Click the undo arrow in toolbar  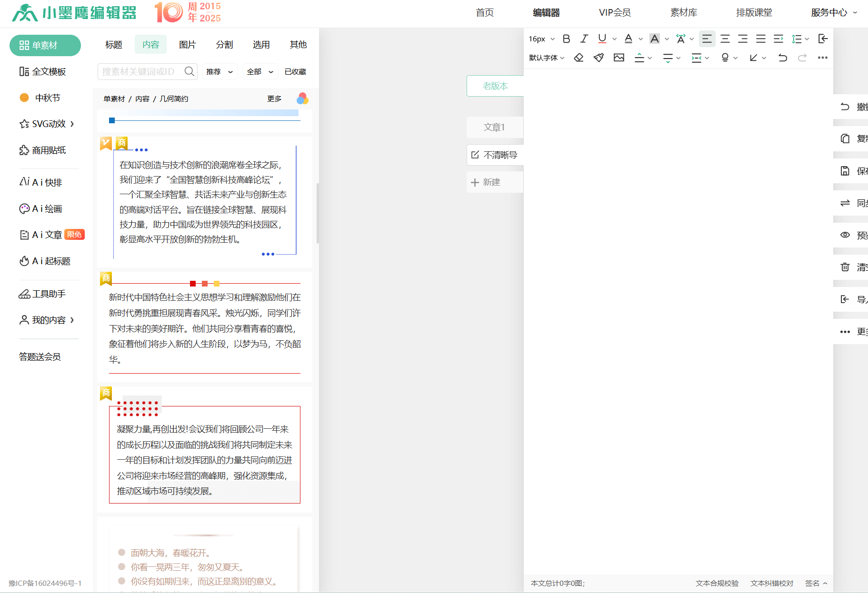pyautogui.click(x=782, y=58)
